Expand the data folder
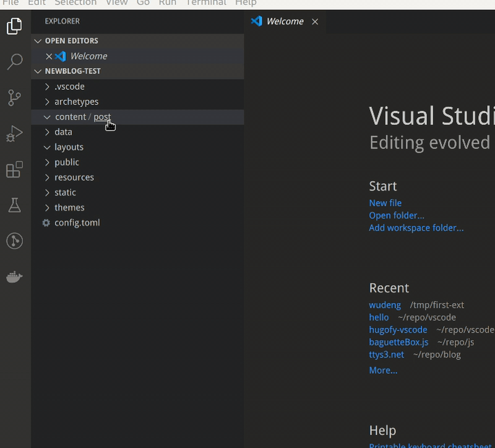This screenshot has height=448, width=495. (47, 132)
